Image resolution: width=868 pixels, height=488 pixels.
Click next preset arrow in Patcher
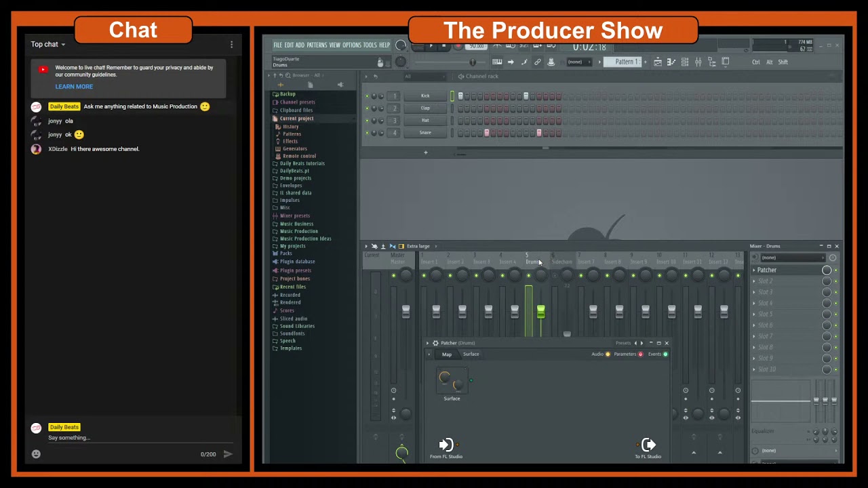pos(642,343)
